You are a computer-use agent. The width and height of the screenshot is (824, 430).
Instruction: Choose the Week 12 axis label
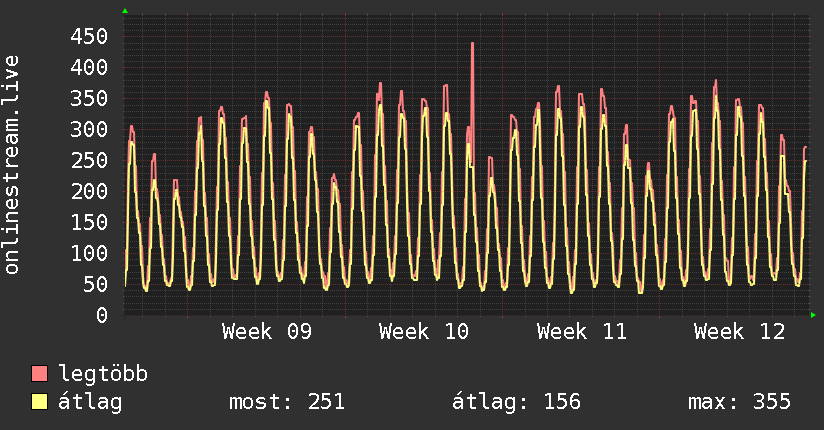(x=739, y=332)
